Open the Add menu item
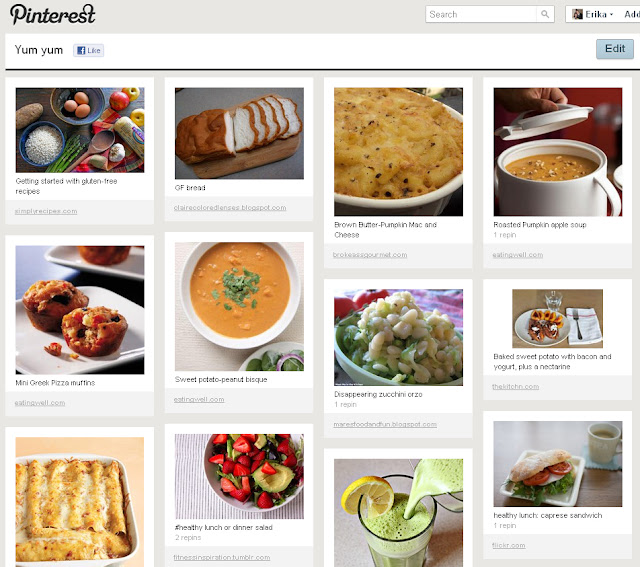 [x=632, y=14]
